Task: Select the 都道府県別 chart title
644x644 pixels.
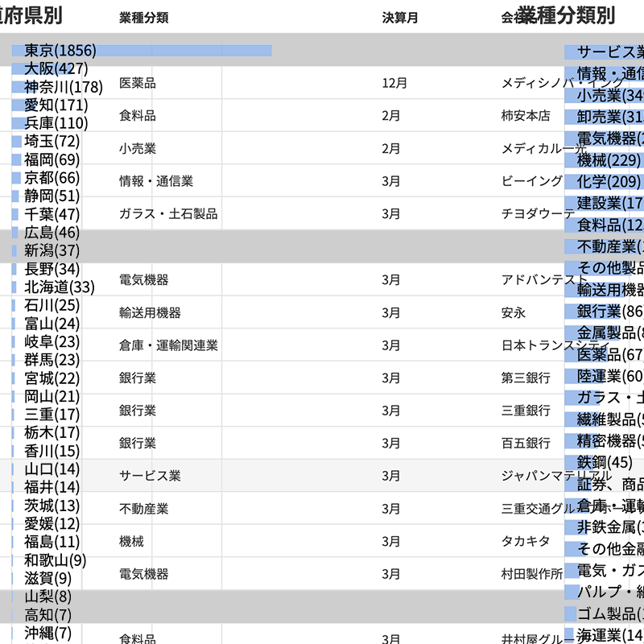Action: pyautogui.click(x=32, y=12)
